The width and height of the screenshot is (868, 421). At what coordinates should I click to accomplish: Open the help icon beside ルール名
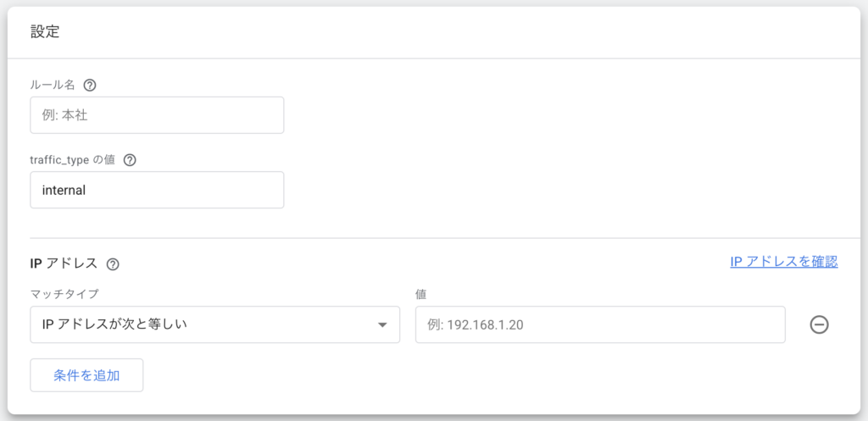pos(89,86)
